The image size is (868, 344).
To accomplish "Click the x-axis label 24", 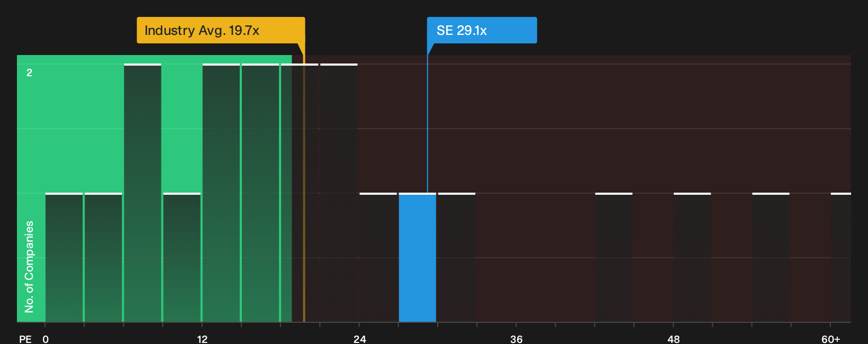I will pyautogui.click(x=359, y=339).
